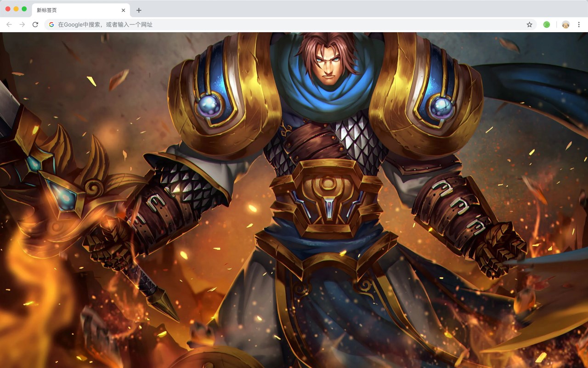Click the Google logo in the address bar
The width and height of the screenshot is (588, 368).
51,24
